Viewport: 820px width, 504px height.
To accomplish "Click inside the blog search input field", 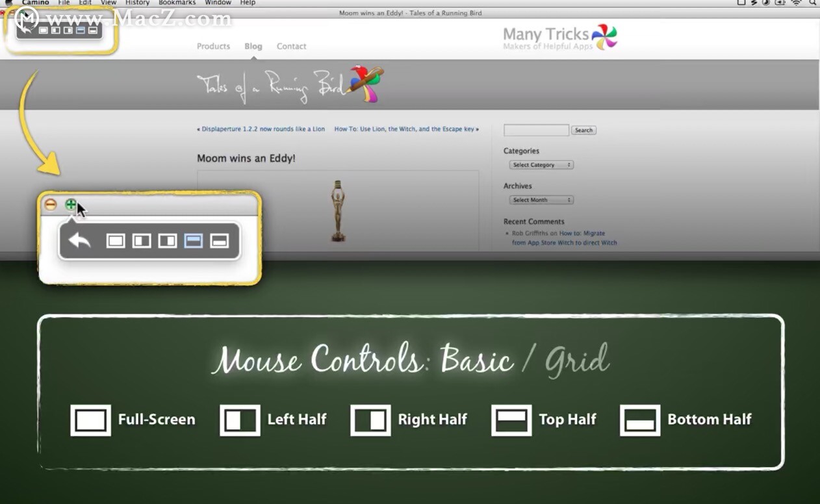I will pyautogui.click(x=536, y=130).
